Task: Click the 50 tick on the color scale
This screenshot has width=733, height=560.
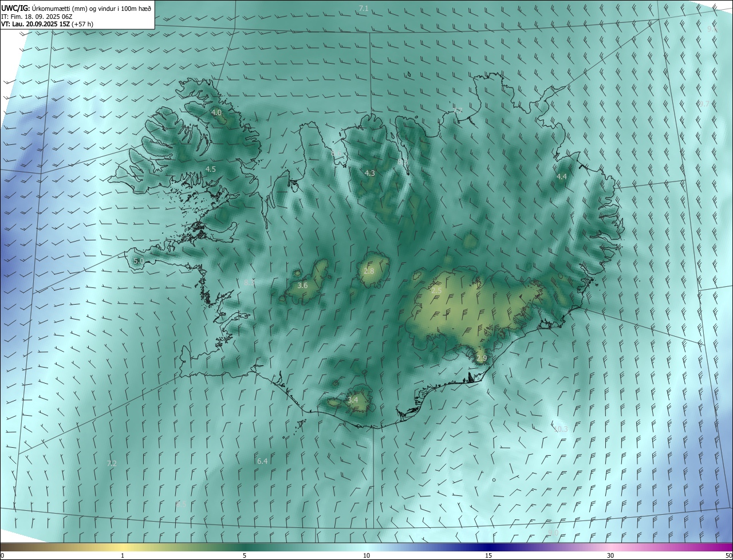Action: click(728, 555)
